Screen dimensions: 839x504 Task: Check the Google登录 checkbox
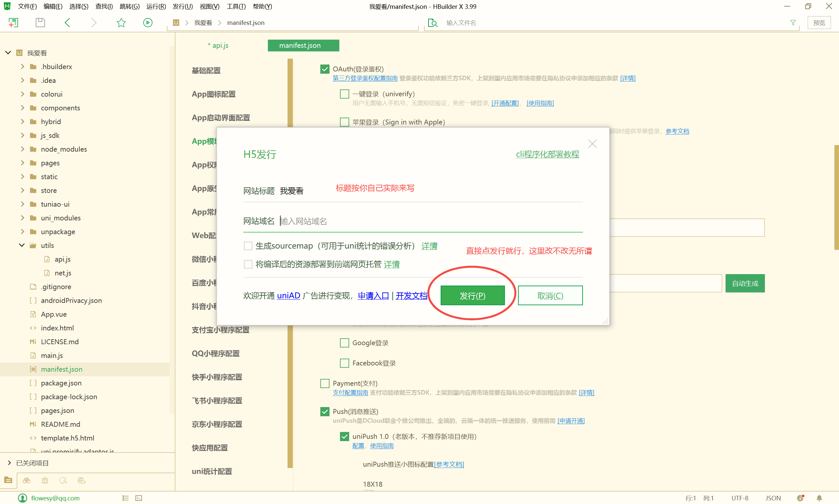pyautogui.click(x=344, y=343)
